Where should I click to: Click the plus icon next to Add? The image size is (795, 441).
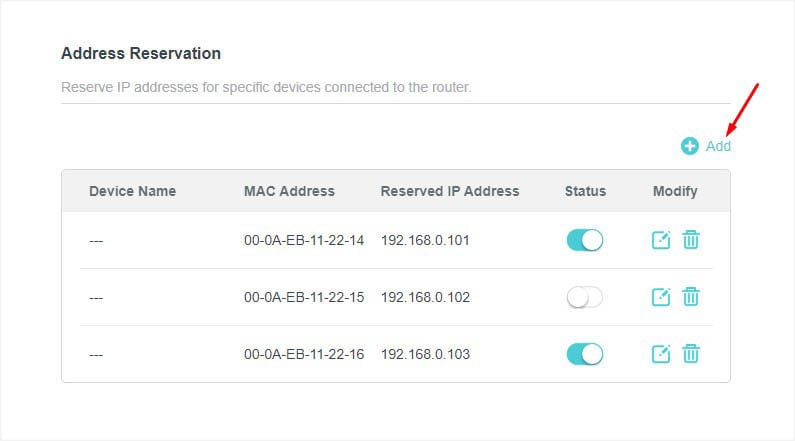tap(690, 146)
